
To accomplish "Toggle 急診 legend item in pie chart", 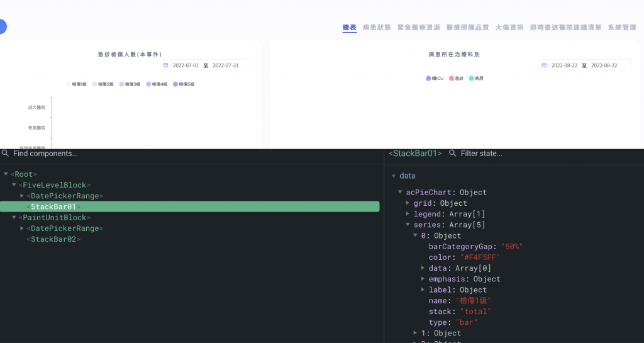I will tap(457, 79).
